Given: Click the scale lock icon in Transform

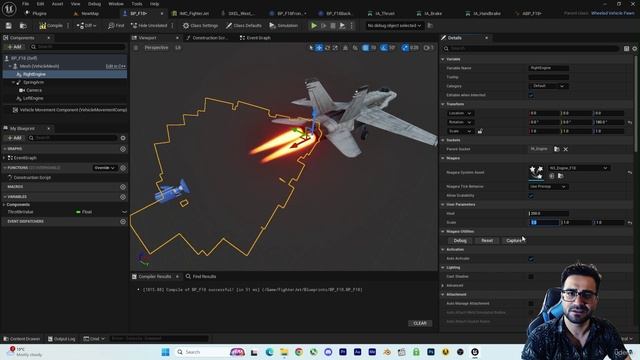Looking at the screenshot, I should [x=480, y=131].
